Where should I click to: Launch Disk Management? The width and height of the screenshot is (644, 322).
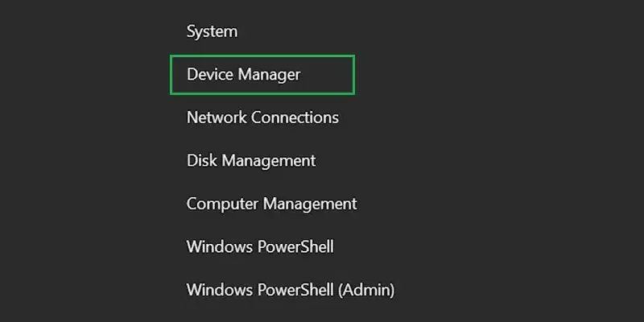click(250, 161)
